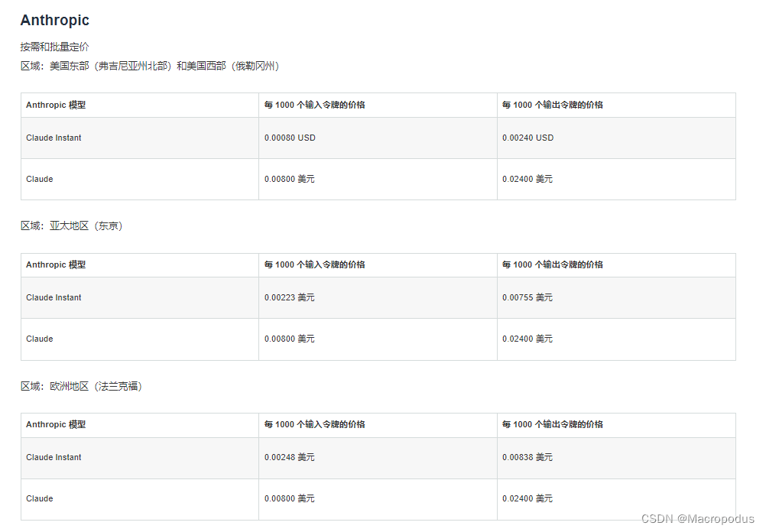
Task: Click "每 1000 个输出令牌的价格" header in US regions table
Action: (553, 105)
